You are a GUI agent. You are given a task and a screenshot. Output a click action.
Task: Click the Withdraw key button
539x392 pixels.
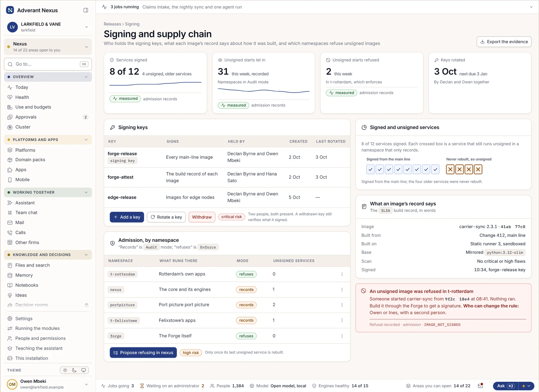[202, 217]
